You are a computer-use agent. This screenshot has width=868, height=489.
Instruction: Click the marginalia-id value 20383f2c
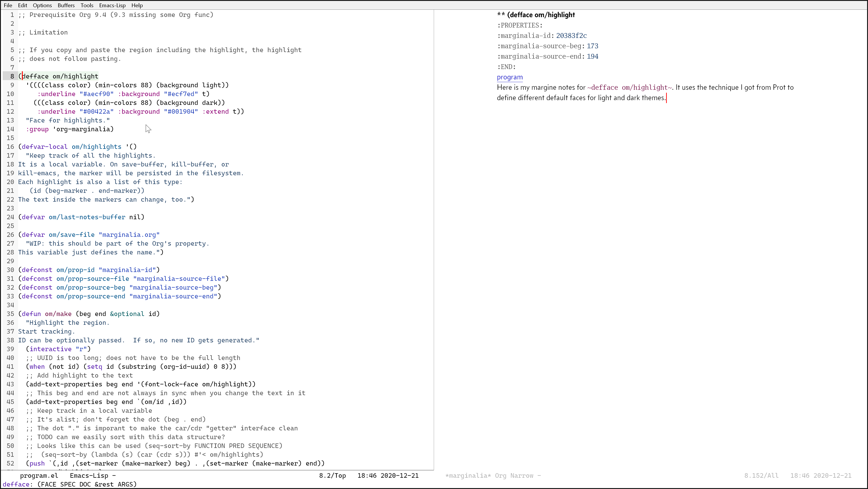coord(571,36)
